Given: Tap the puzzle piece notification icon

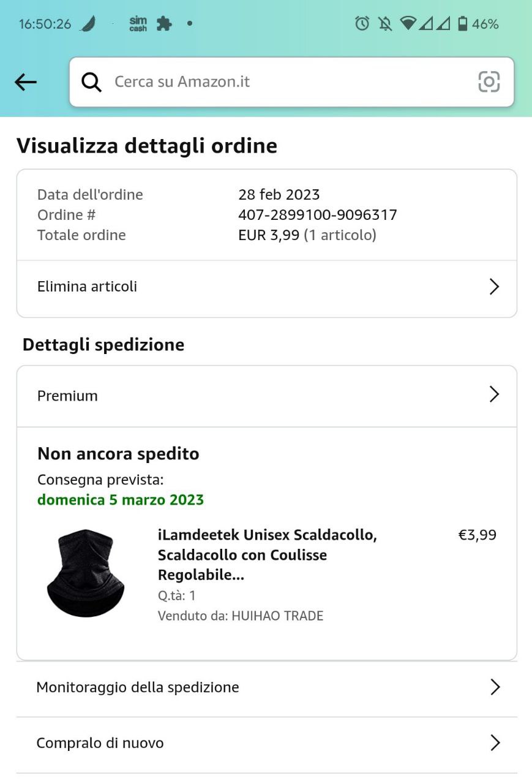Looking at the screenshot, I should (x=163, y=24).
